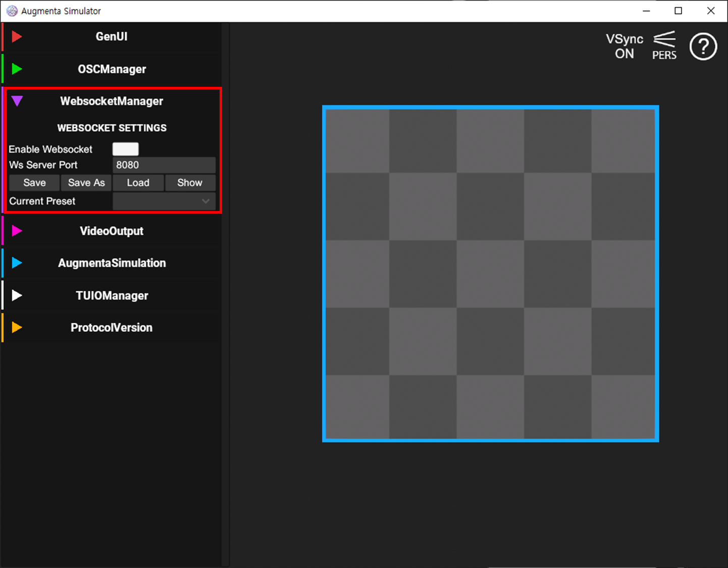Click the checkerboard simulation area
This screenshot has height=568, width=728.
pyautogui.click(x=491, y=274)
